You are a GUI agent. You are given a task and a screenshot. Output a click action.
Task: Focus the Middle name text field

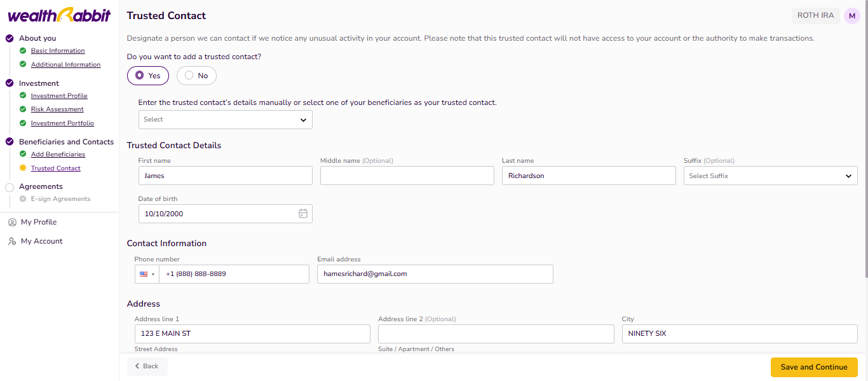click(x=407, y=176)
